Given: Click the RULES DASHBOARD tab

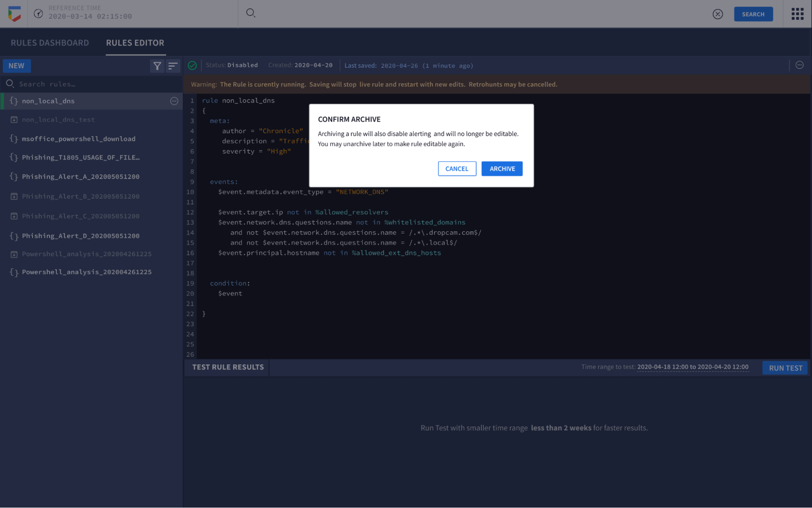Looking at the screenshot, I should pos(49,42).
